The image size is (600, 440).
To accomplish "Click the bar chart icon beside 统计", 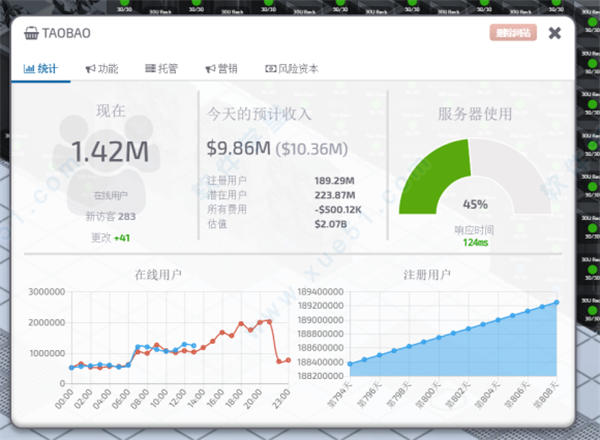I will (29, 69).
